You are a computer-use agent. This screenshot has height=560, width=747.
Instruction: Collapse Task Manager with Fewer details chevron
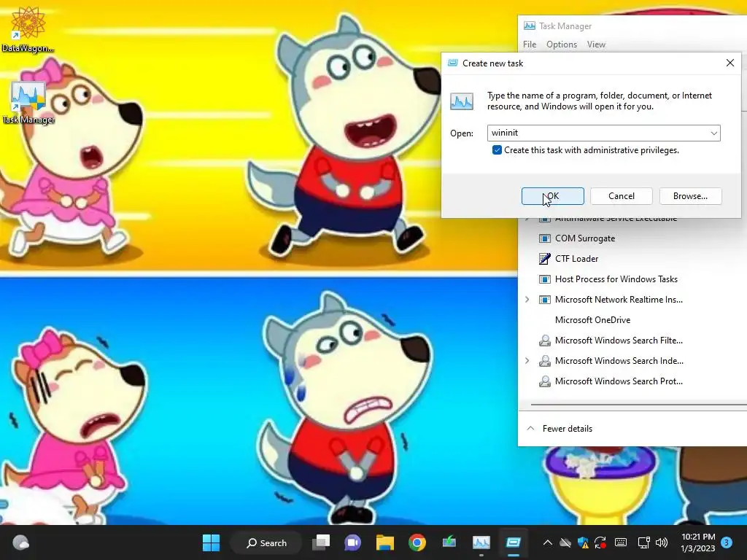(x=530, y=428)
